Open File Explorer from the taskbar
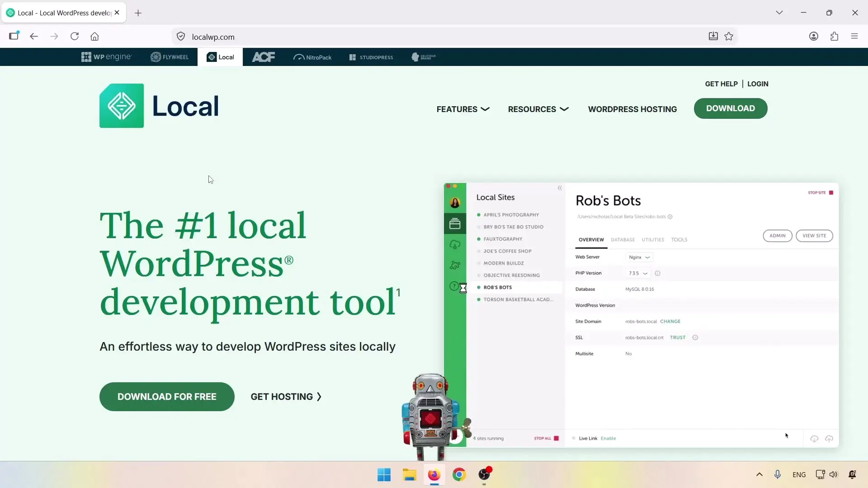 (x=409, y=475)
